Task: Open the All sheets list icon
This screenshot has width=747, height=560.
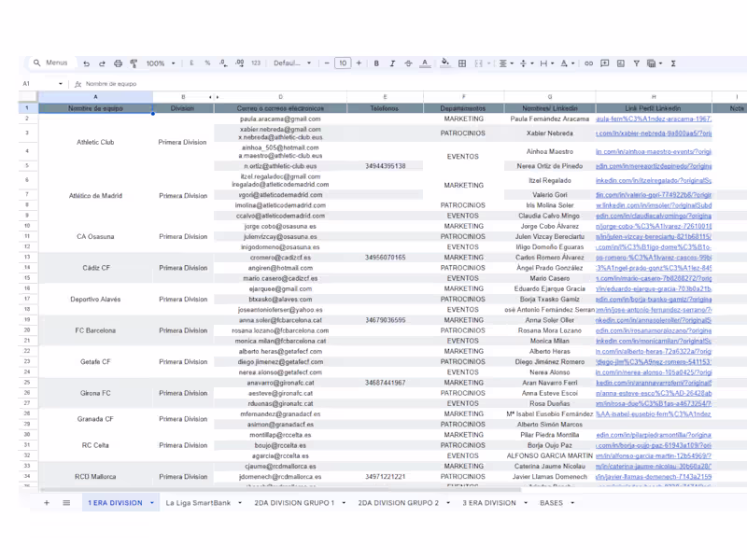Action: [66, 503]
